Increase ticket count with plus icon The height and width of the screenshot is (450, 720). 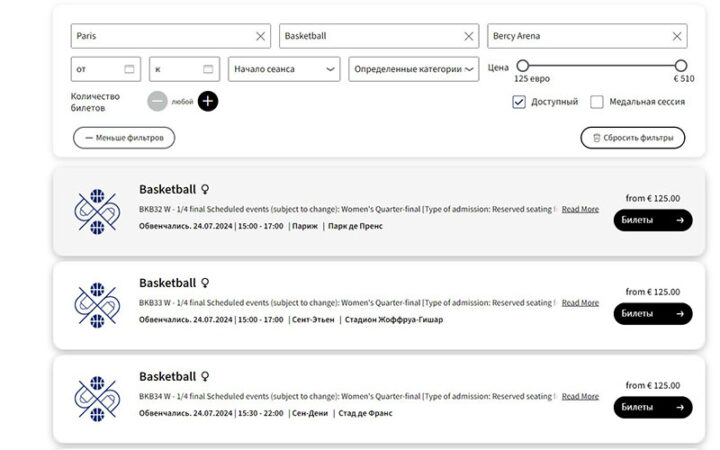[x=207, y=101]
